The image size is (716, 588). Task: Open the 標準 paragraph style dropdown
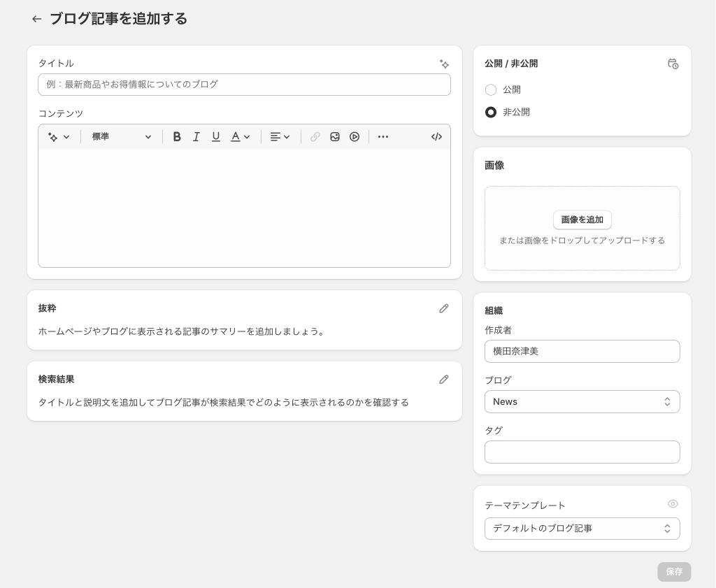coord(122,137)
